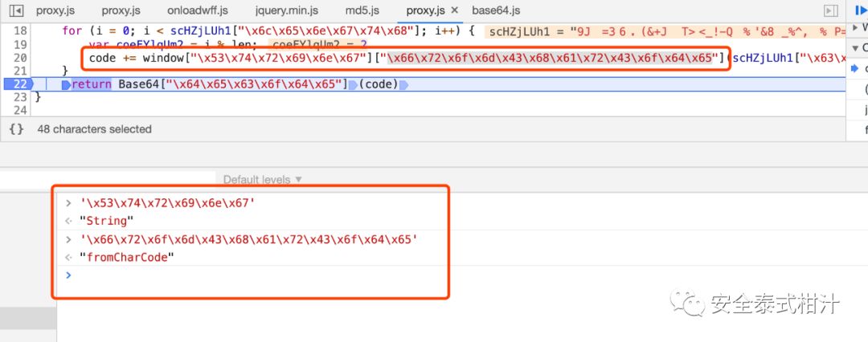Switch to the base64.js tab

[x=496, y=10]
